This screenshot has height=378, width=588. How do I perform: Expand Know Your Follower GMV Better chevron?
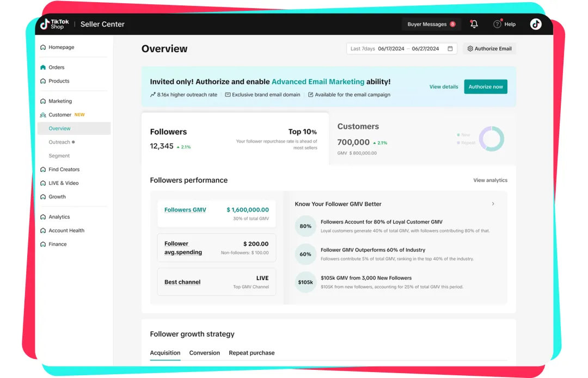coord(493,204)
